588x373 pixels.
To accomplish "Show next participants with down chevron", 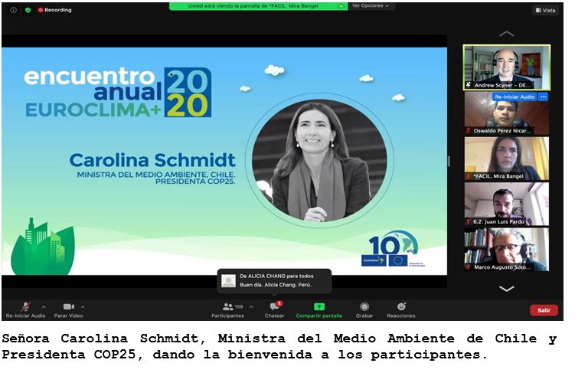I will 507,289.
